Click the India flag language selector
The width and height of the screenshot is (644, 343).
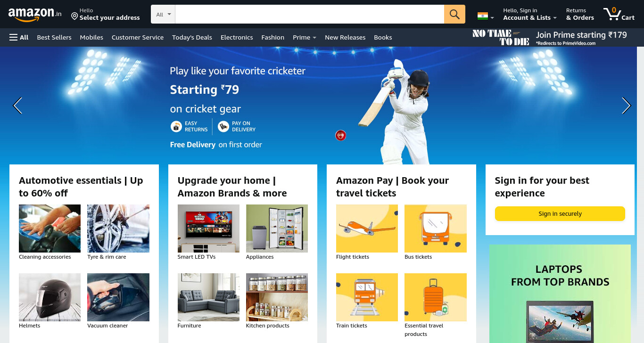pyautogui.click(x=486, y=16)
